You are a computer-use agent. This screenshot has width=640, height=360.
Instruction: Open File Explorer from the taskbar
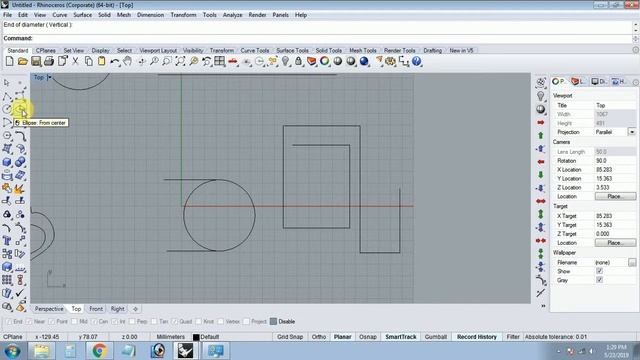pos(41,351)
